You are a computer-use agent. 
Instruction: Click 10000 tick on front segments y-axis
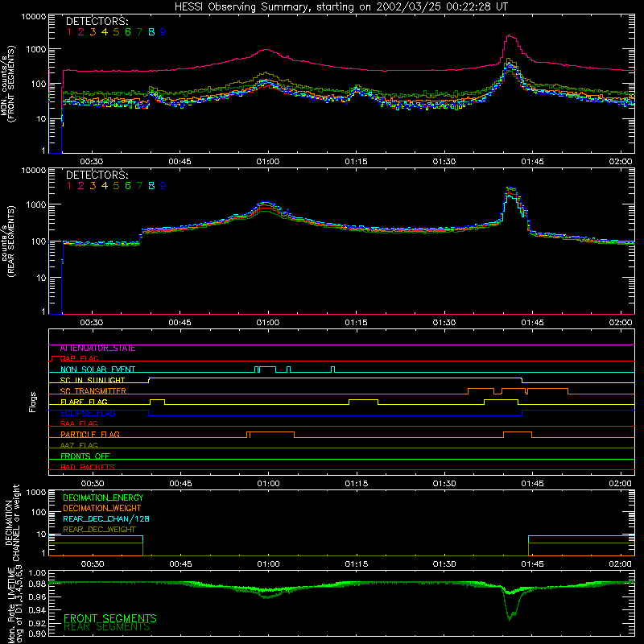pyautogui.click(x=34, y=16)
